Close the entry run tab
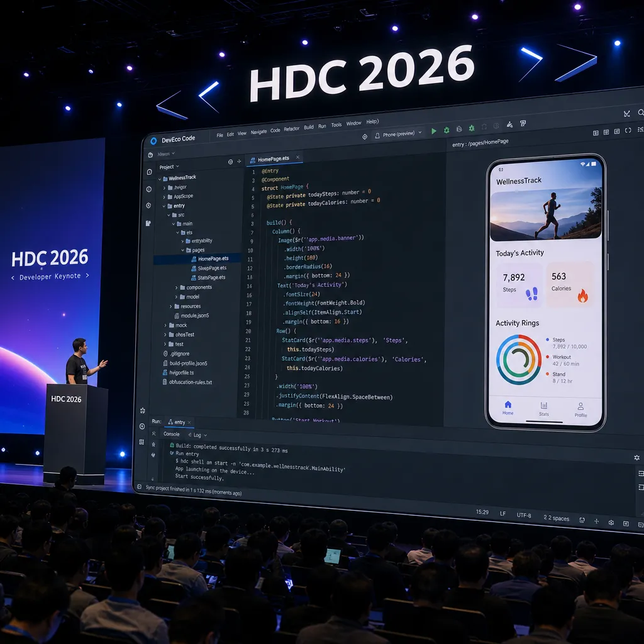 [x=189, y=422]
